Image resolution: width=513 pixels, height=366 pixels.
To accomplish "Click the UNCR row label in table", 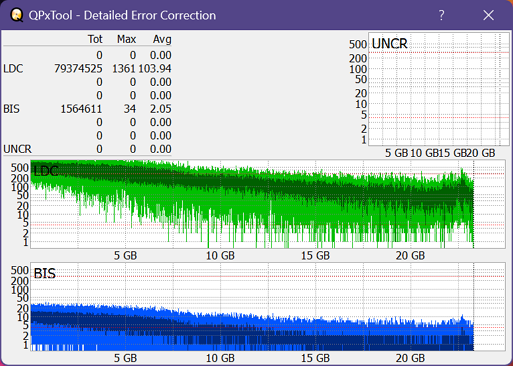I will tap(17, 149).
